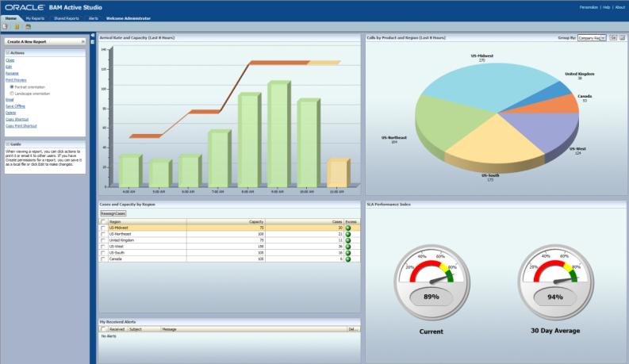629x364 pixels.
Task: Click the Reassign Cases button
Action: click(x=113, y=213)
